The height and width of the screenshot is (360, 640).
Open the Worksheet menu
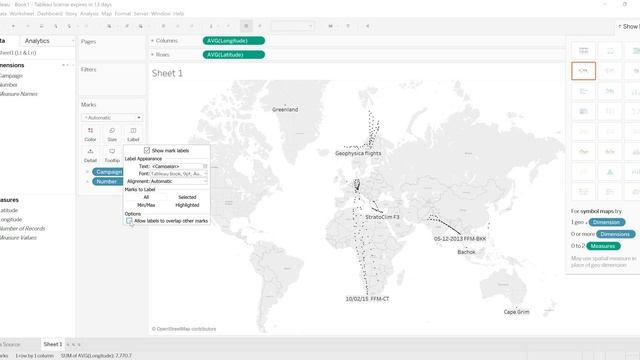coord(22,13)
